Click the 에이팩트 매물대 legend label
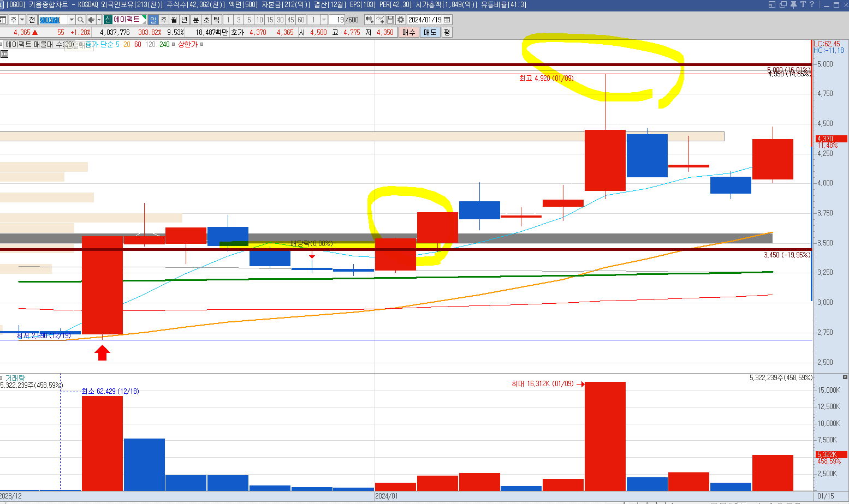Screen dimensions: 849x504 point(40,44)
